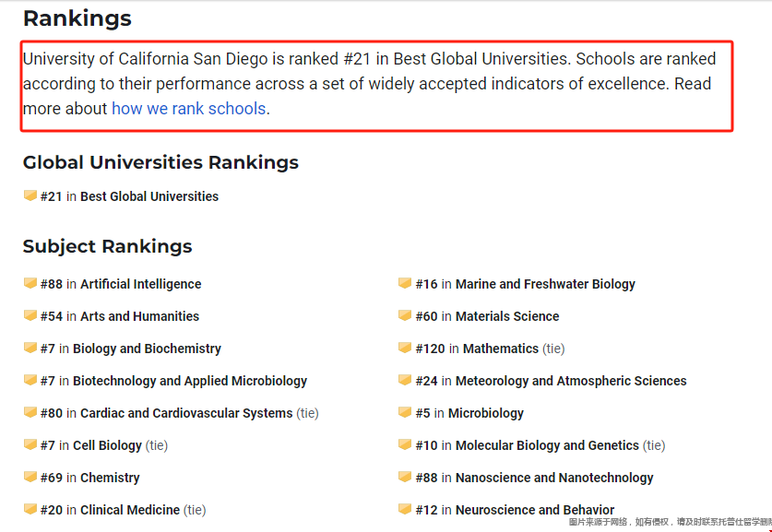Open the 'how we rank schools' link
Viewport: 772px width, 532px height.
tap(188, 108)
